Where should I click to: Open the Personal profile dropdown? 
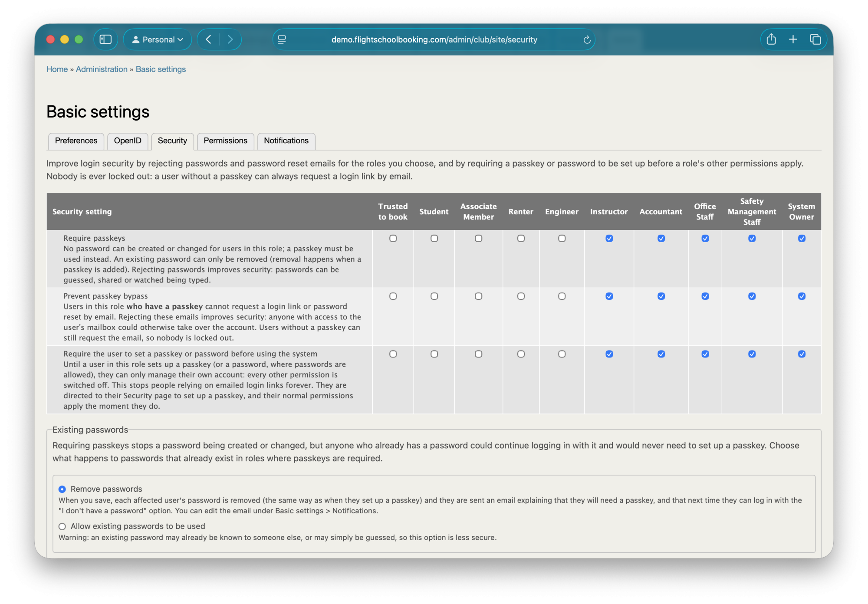pos(158,39)
